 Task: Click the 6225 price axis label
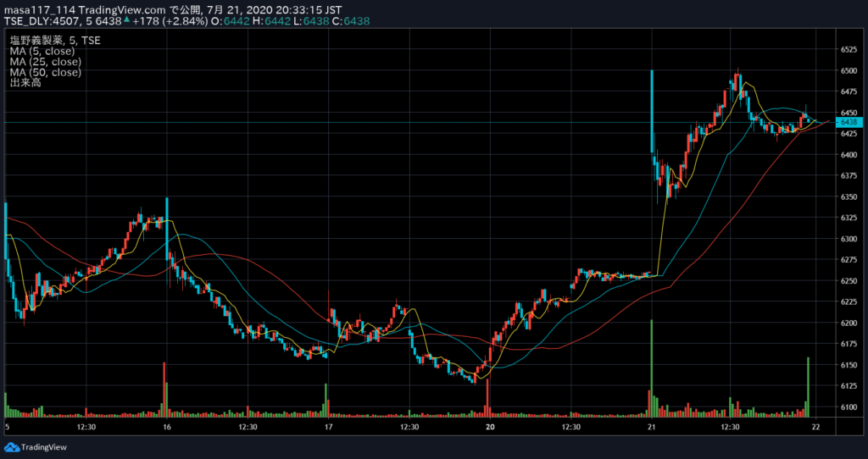tap(849, 301)
